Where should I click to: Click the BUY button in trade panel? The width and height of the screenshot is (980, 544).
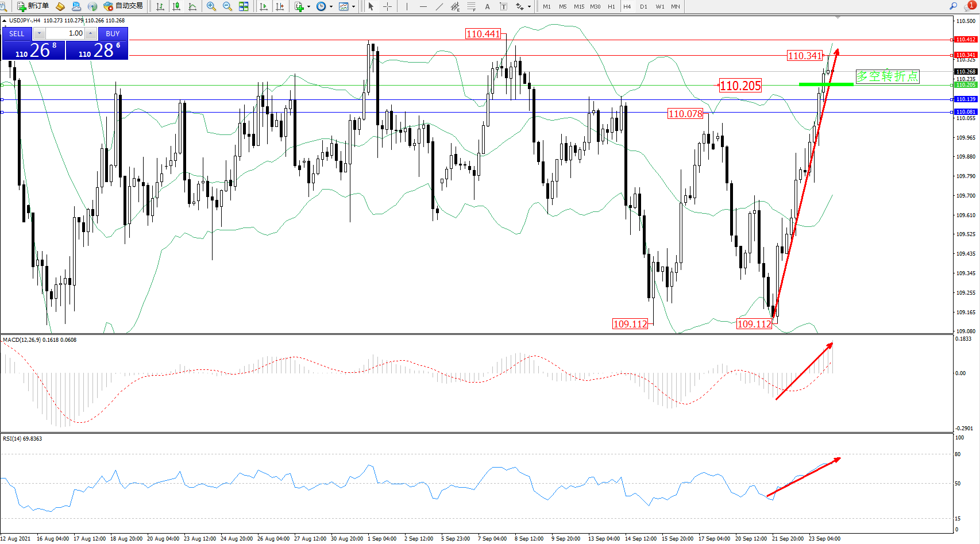tap(113, 33)
